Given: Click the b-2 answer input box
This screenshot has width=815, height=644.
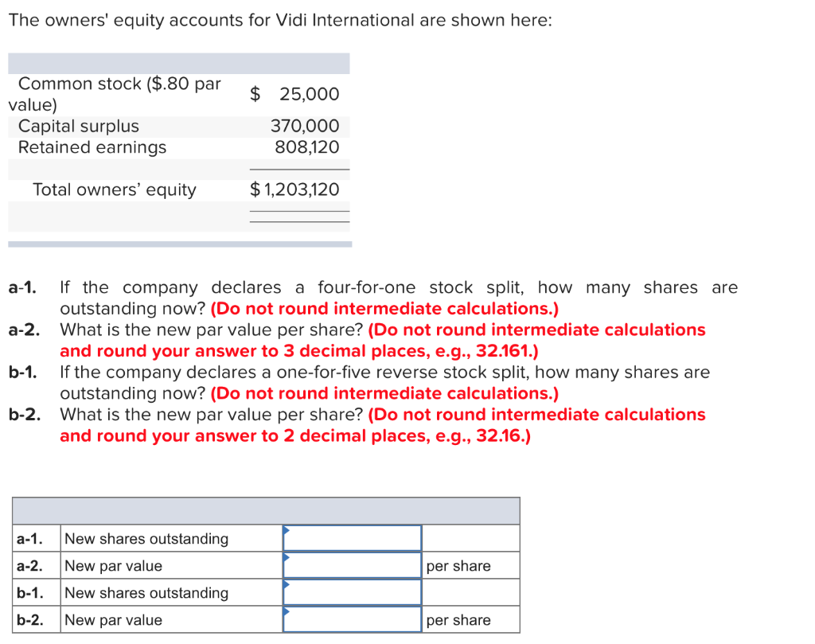Looking at the screenshot, I should click(x=352, y=619).
